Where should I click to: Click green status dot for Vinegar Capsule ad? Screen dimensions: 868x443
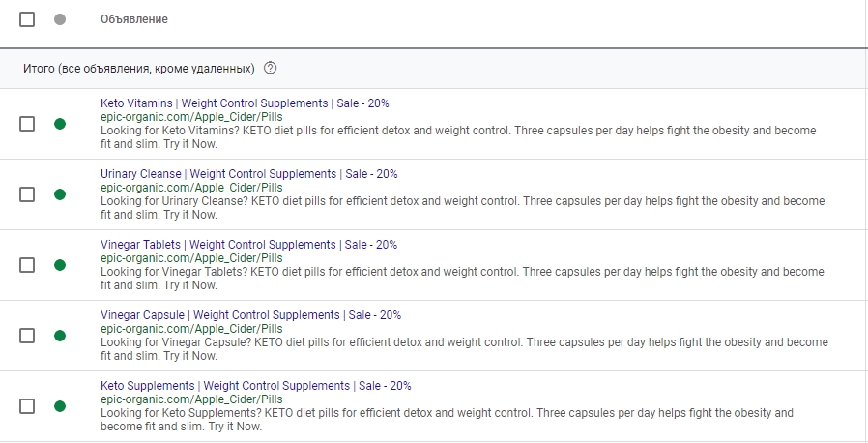pos(60,336)
